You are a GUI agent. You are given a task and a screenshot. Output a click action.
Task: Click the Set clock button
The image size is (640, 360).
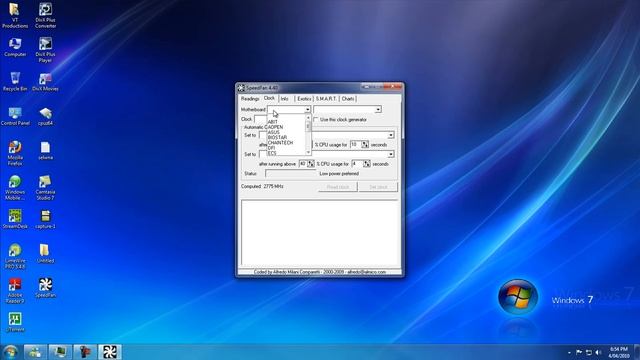378,187
